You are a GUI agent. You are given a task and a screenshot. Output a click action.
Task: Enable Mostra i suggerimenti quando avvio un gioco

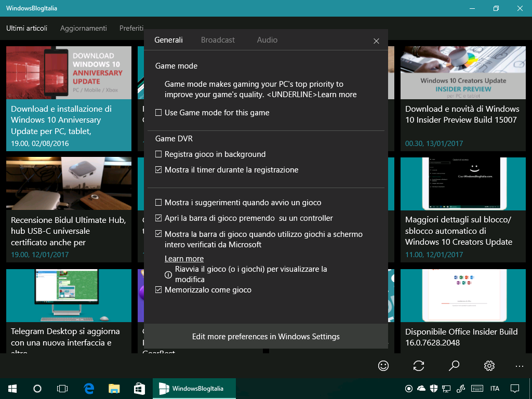(158, 203)
